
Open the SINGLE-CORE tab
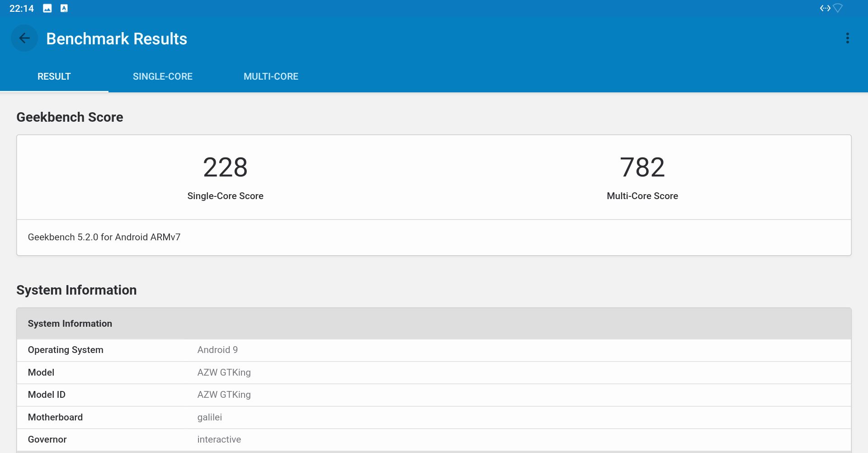163,76
